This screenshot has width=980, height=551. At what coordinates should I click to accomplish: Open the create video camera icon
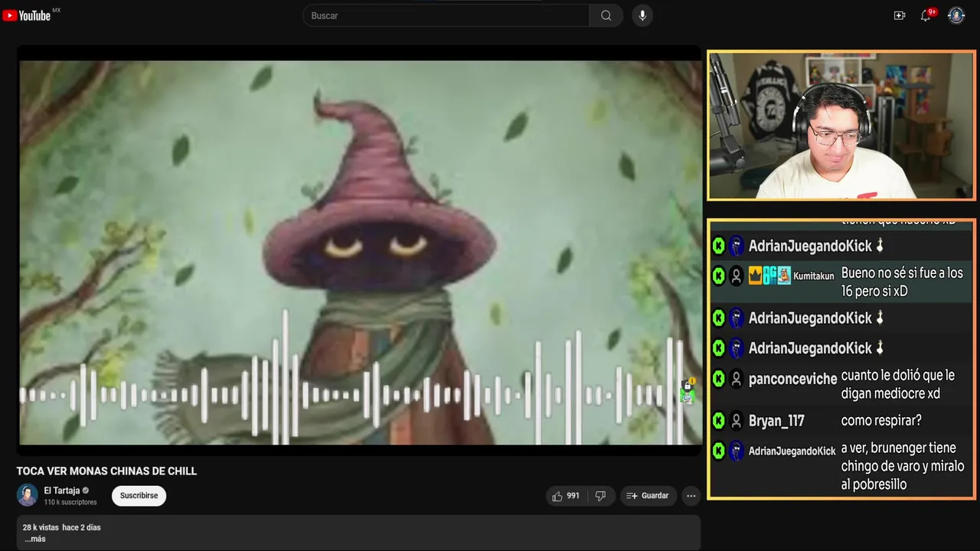coord(900,15)
